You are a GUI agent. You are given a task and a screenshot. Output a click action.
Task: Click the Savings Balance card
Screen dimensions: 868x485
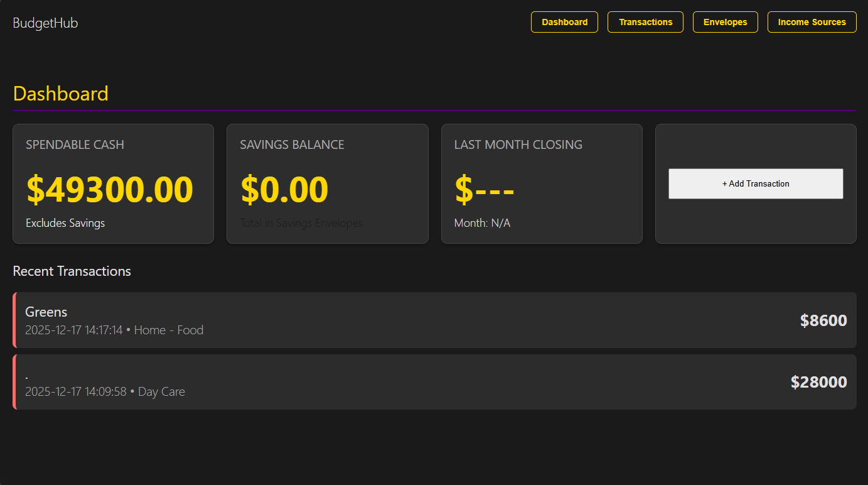click(327, 183)
